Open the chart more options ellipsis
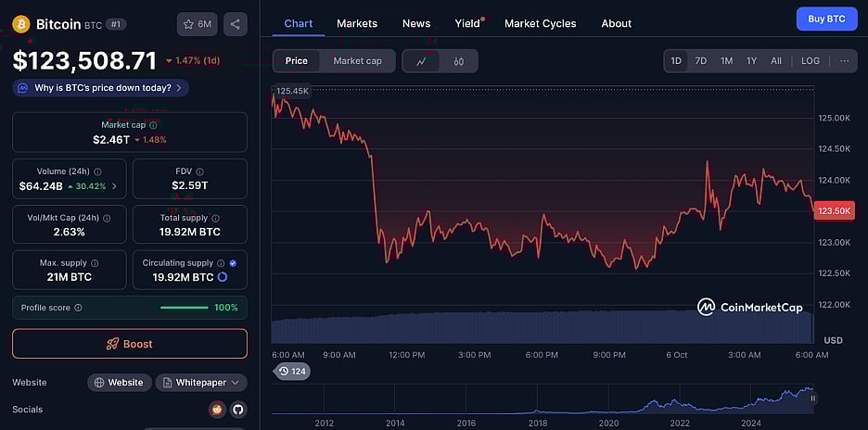 pyautogui.click(x=844, y=61)
